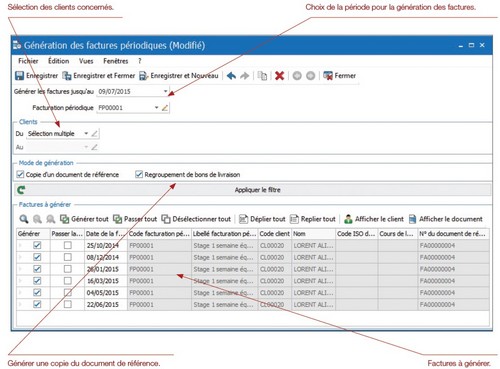Click the magnifier search icon

tap(24, 219)
